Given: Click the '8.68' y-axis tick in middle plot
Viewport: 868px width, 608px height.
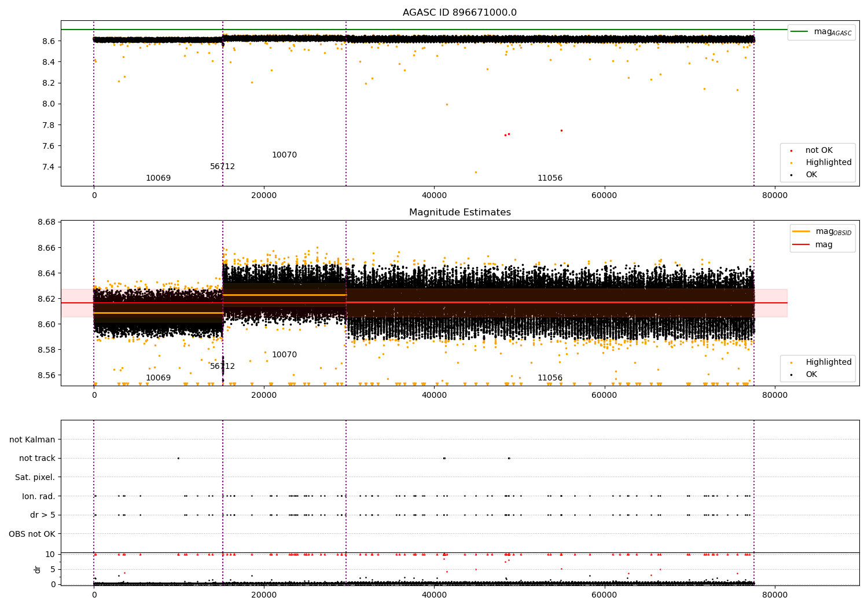Looking at the screenshot, I should click(x=46, y=222).
